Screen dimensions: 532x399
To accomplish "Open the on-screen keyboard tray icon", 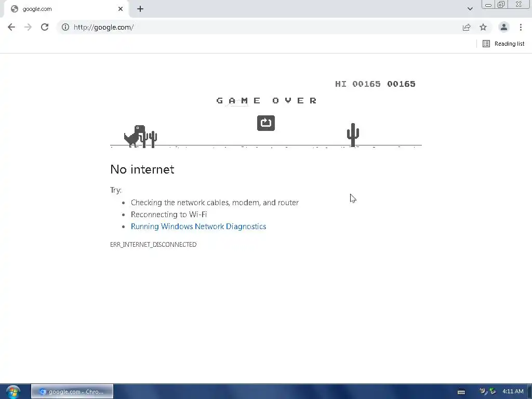I will [x=461, y=392].
